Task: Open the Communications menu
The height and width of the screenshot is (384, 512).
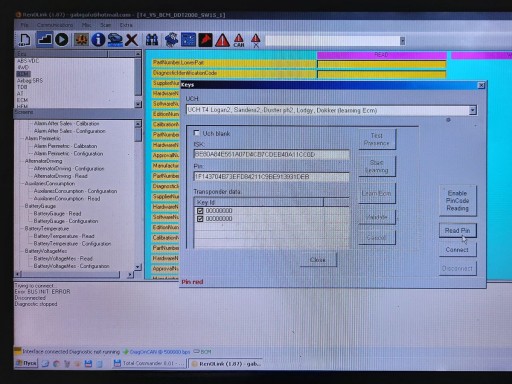Action: 55,25
